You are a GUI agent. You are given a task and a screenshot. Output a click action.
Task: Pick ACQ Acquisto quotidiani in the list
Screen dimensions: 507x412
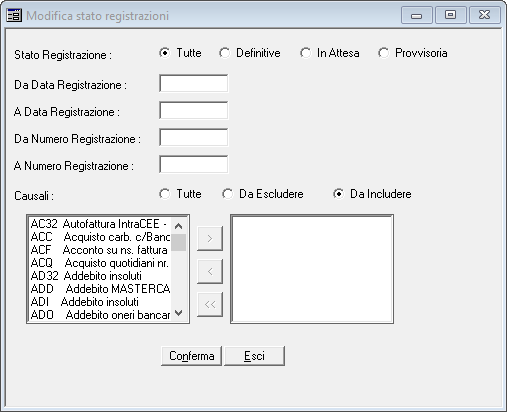100,263
